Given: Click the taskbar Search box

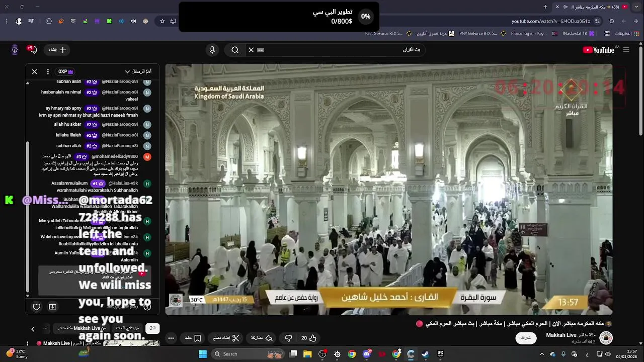Looking at the screenshot, I should (248, 354).
